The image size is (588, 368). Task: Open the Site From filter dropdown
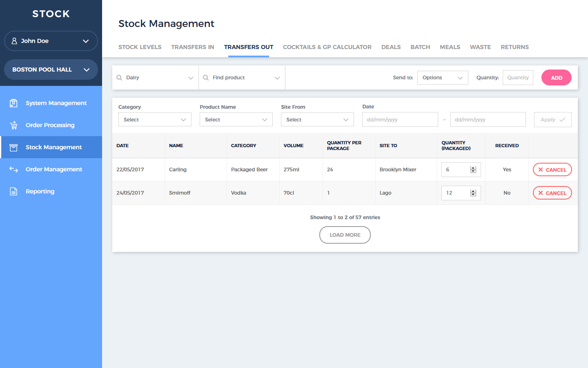coord(317,120)
